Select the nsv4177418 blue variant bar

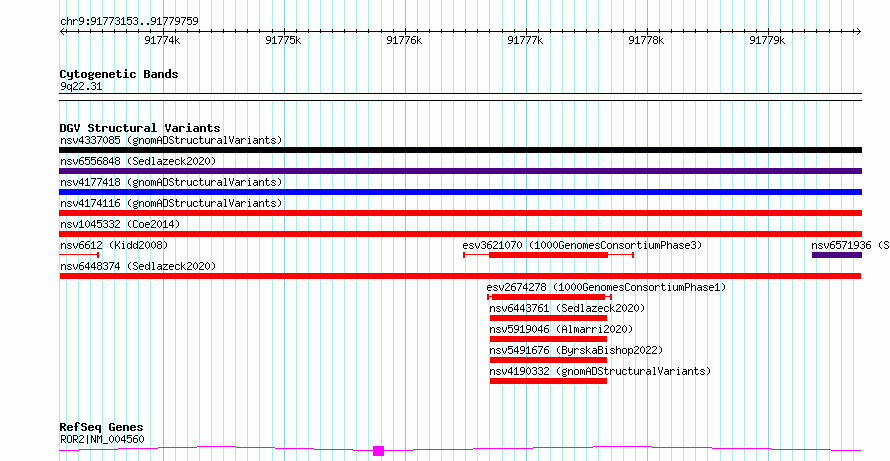point(460,192)
